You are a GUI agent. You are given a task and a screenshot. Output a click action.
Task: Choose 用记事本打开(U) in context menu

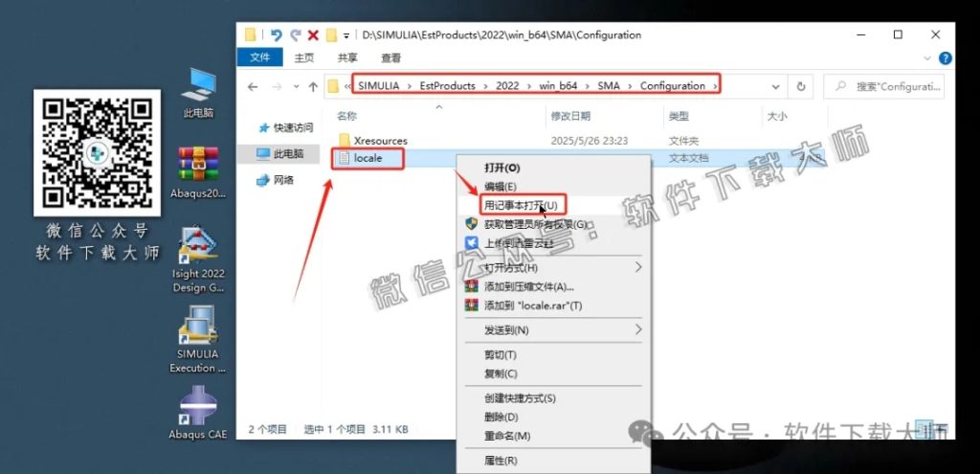tap(521, 205)
